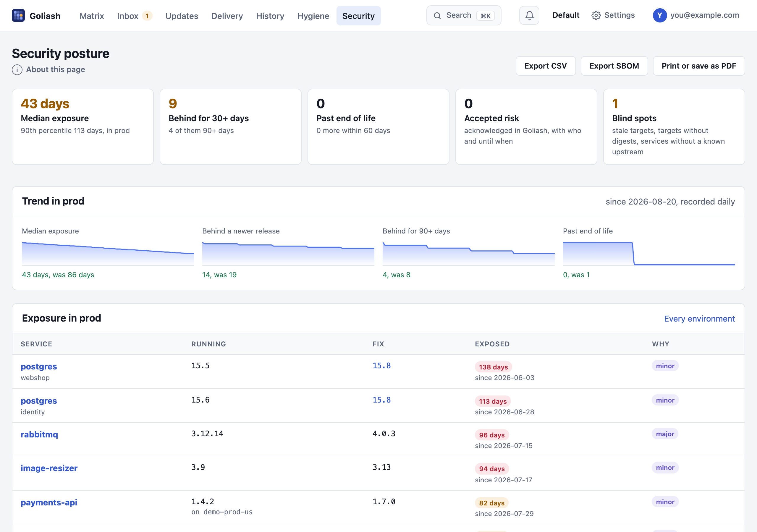Screen dimensions: 757x532
Task: Open the payments-api service
Action: click(x=49, y=502)
